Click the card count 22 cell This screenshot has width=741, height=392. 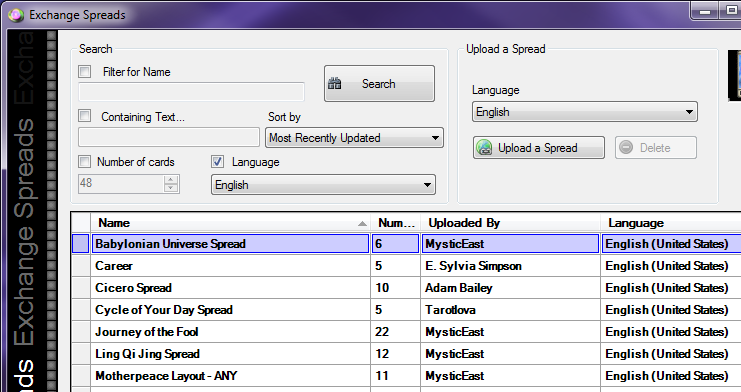(396, 332)
